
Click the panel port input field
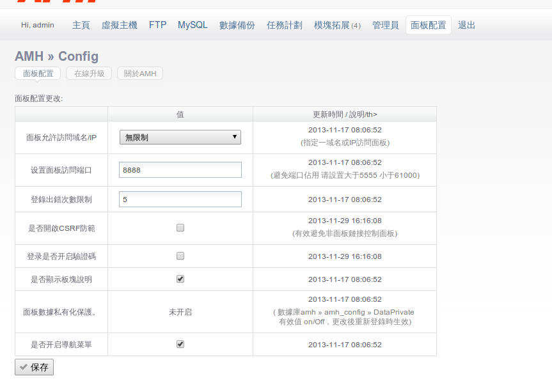(180, 169)
